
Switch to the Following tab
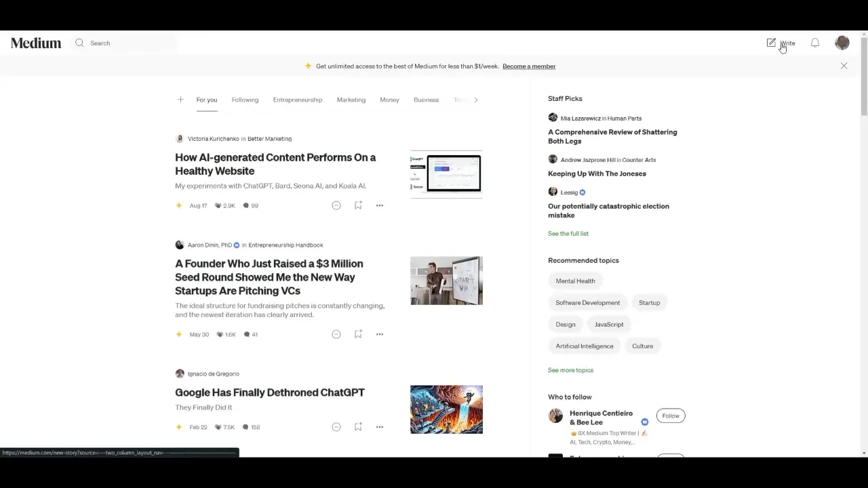click(x=245, y=100)
